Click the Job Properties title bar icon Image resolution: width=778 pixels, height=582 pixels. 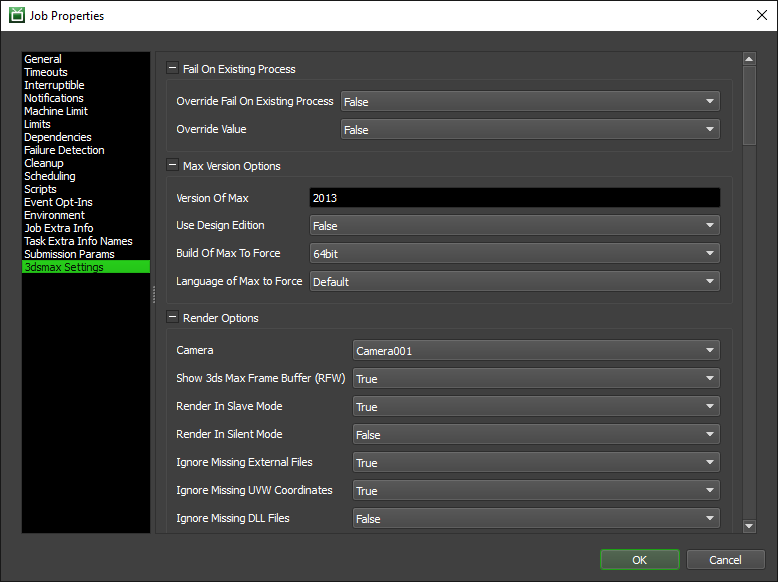(17, 15)
